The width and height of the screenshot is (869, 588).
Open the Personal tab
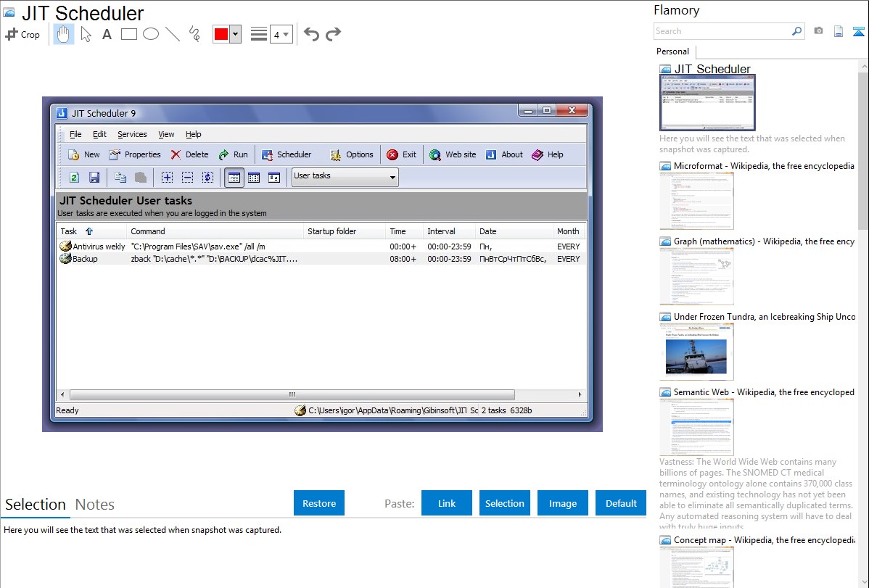tap(672, 51)
